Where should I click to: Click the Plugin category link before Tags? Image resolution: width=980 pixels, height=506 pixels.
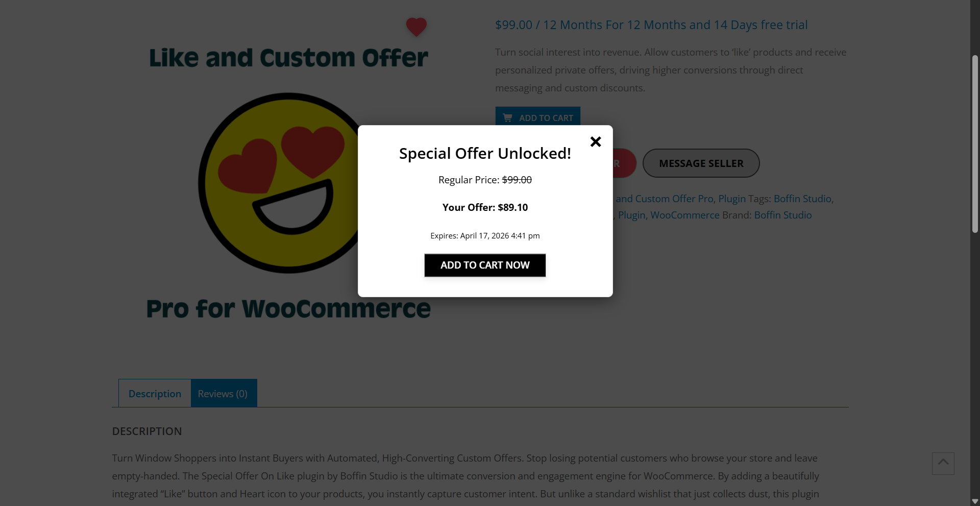pyautogui.click(x=732, y=199)
